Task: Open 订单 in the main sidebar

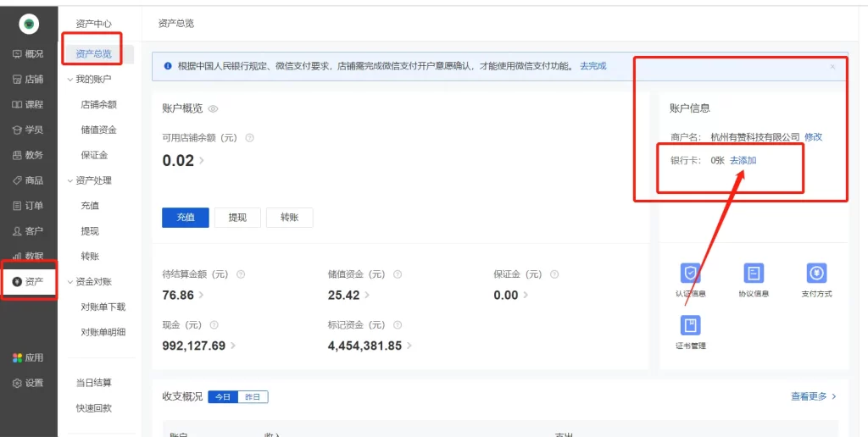Action: click(x=28, y=206)
